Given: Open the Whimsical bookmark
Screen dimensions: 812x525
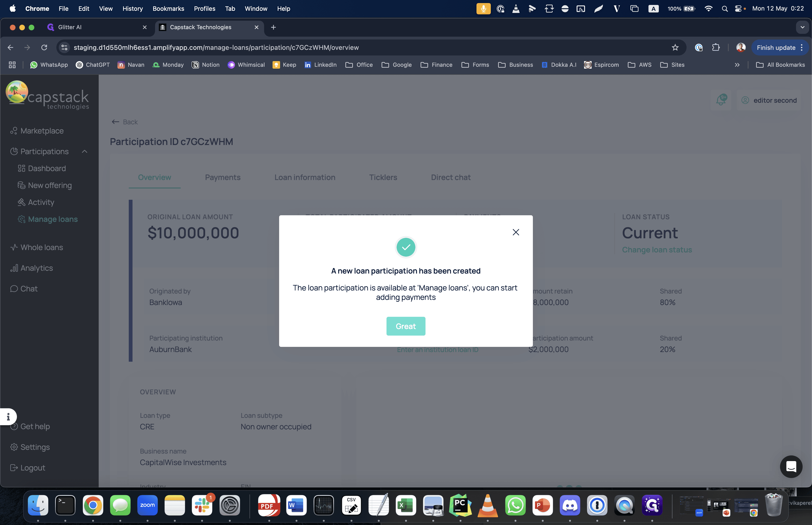Looking at the screenshot, I should (x=246, y=65).
